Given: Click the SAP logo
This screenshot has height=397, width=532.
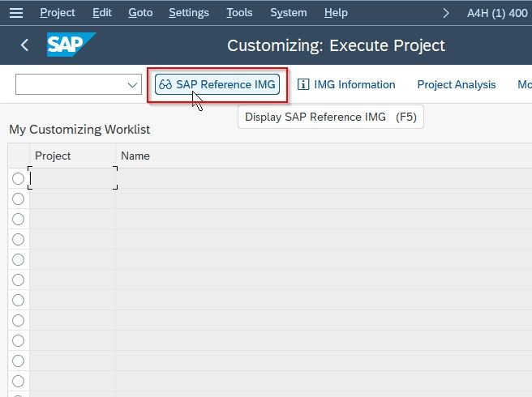Looking at the screenshot, I should pos(71,45).
